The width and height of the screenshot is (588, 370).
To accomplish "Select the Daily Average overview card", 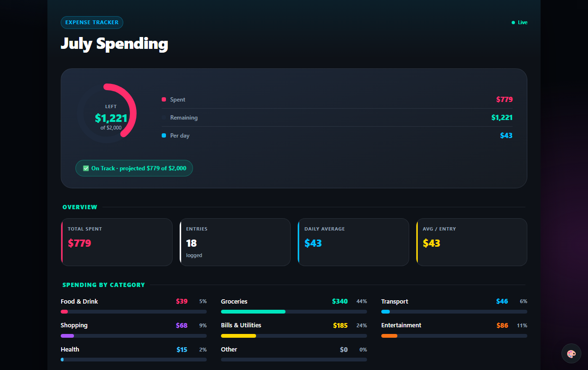I will point(353,242).
